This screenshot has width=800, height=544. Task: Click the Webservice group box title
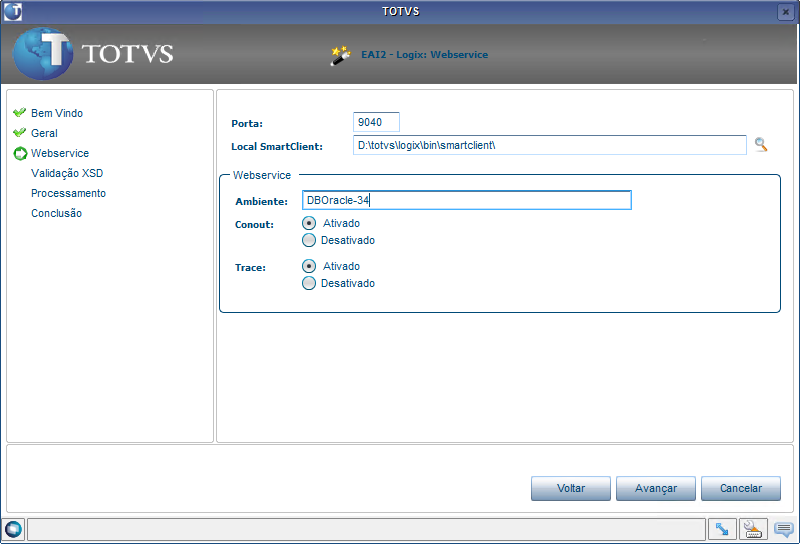tap(262, 175)
